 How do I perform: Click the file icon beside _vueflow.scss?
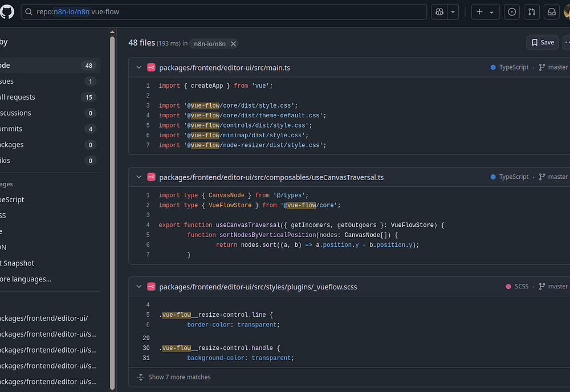point(151,287)
